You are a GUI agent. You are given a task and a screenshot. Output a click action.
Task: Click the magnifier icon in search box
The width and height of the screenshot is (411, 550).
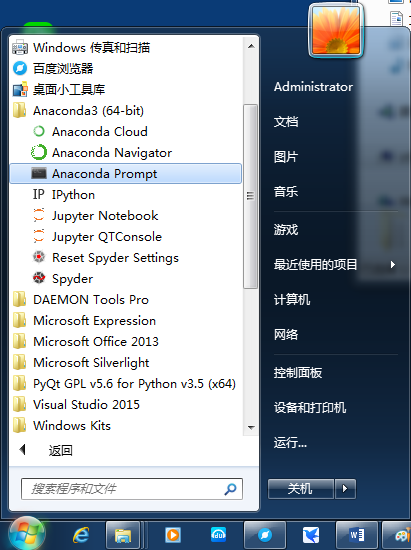pos(230,489)
